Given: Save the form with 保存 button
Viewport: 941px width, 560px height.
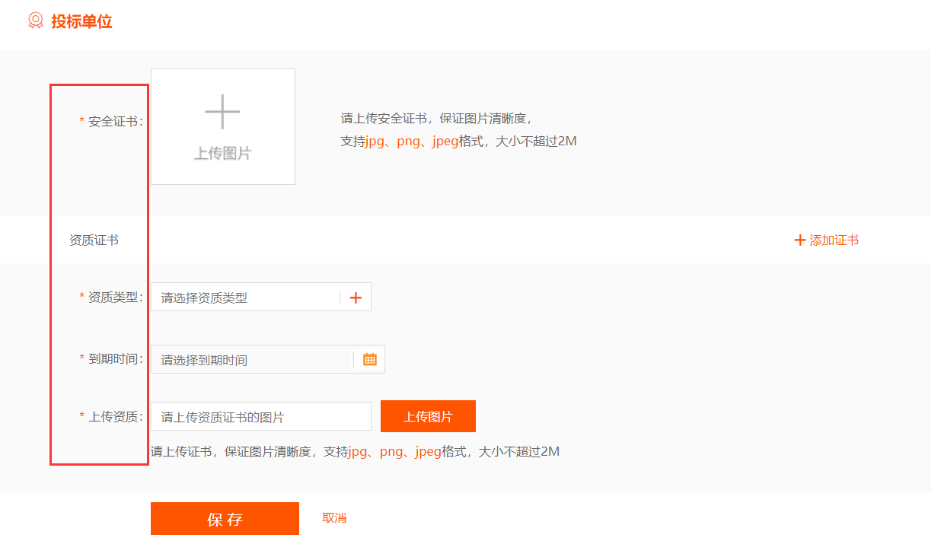Looking at the screenshot, I should pos(225,519).
